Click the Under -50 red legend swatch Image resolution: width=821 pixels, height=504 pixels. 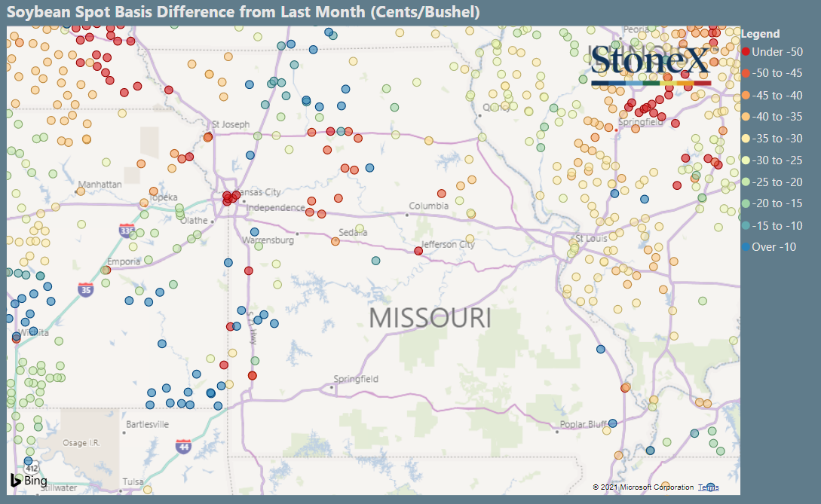pyautogui.click(x=746, y=52)
